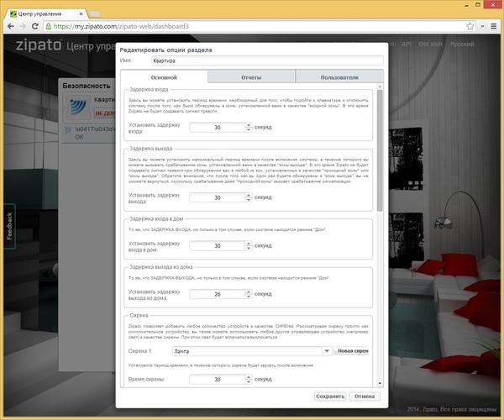Screen dimensions: 504x420
Task: Click the Задержка входа seconds field
Action: click(218, 127)
